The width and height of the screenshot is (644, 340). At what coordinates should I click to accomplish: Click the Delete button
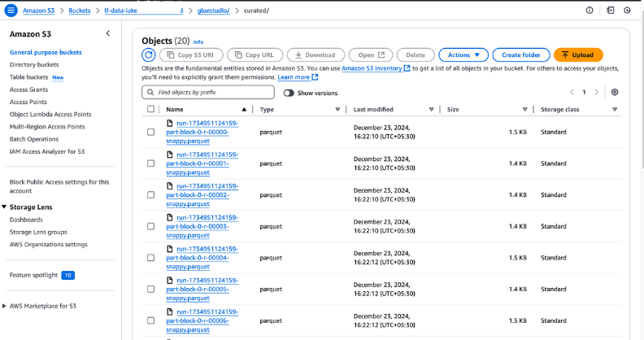[x=416, y=54]
